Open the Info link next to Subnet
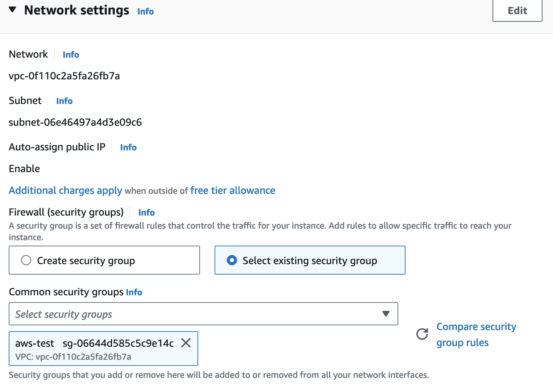The height and width of the screenshot is (392, 553). [64, 101]
